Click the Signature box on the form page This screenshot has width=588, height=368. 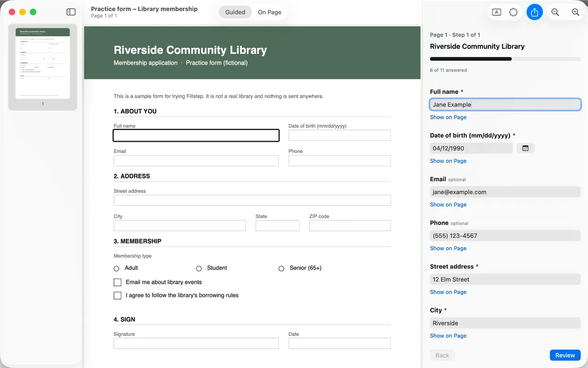(196, 343)
